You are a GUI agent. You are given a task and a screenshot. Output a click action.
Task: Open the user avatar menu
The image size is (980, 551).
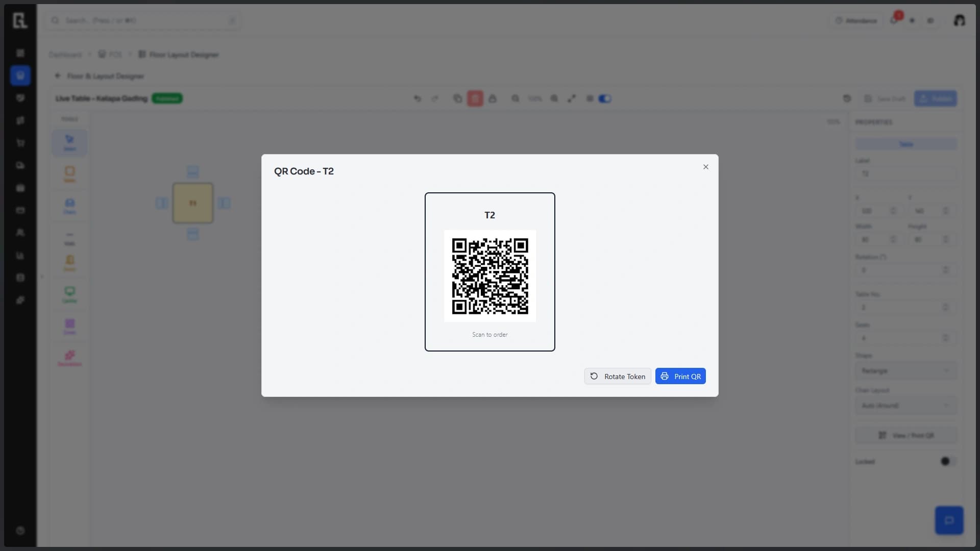(960, 20)
